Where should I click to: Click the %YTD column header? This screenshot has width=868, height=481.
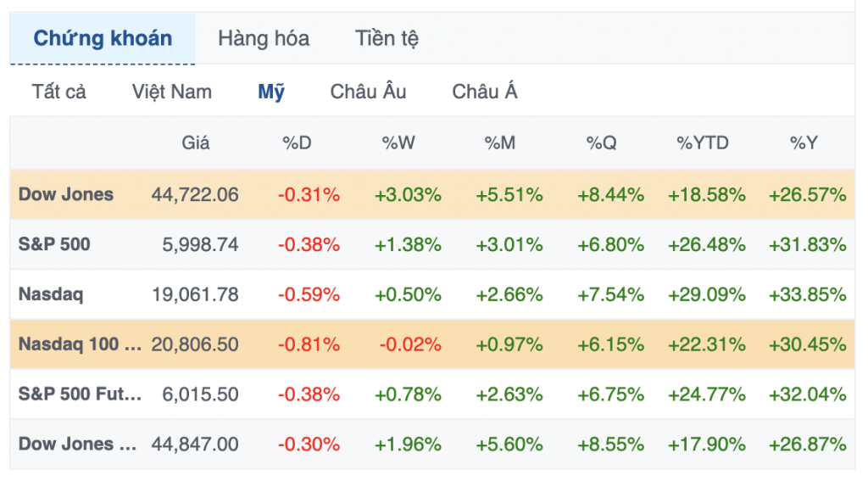[703, 143]
